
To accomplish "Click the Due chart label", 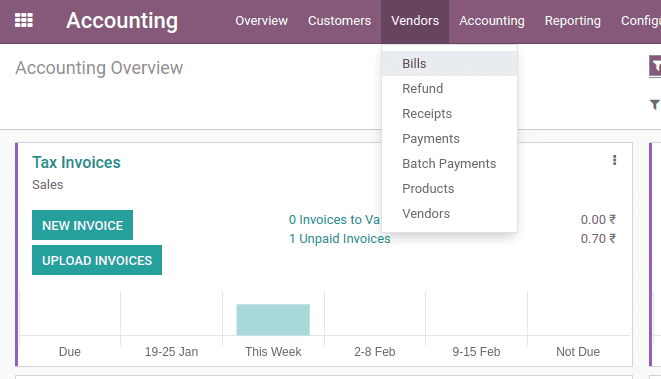I will tap(70, 352).
